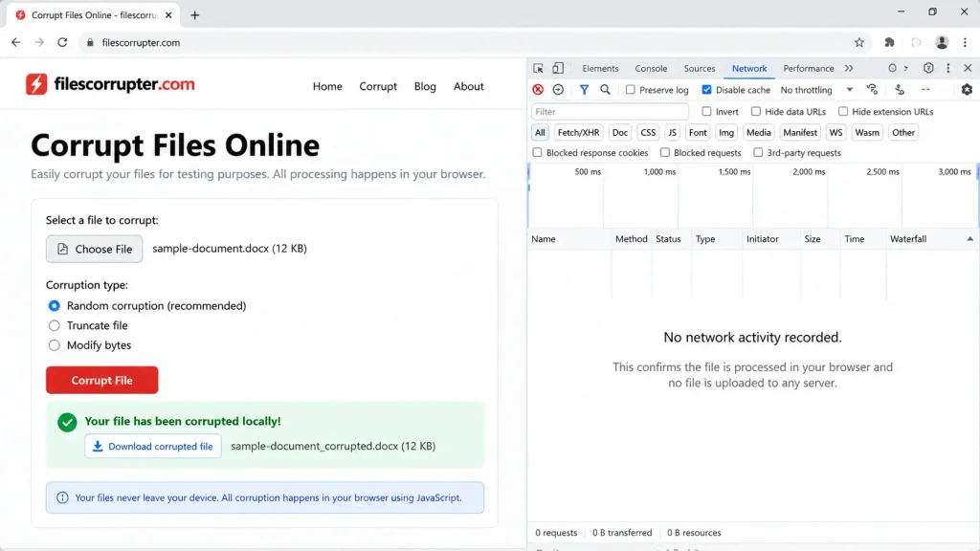Sort by the Status column header
Viewport: 980px width, 551px height.
668,238
